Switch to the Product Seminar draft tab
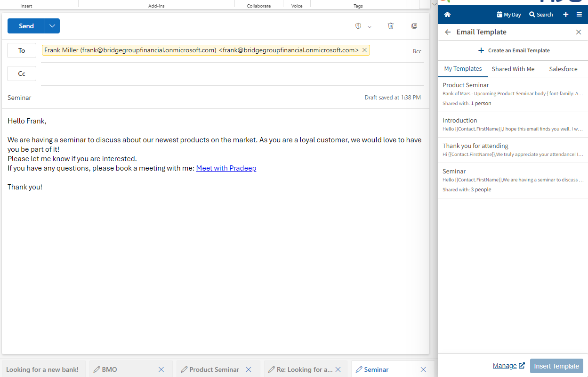The image size is (588, 377). click(x=214, y=369)
